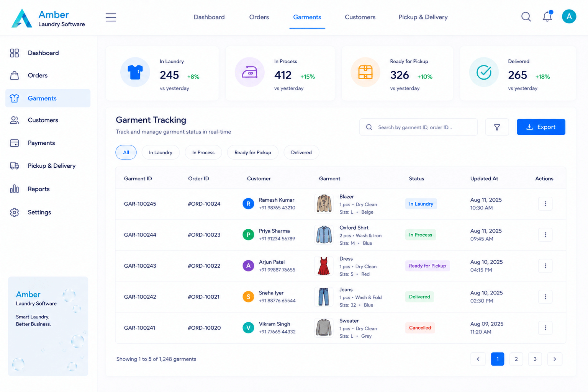Click Ramesh Kumar's R avatar

click(x=248, y=204)
